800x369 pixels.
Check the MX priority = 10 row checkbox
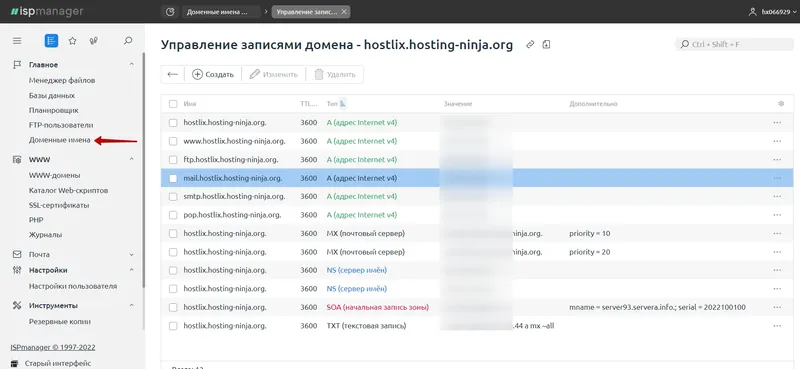(x=173, y=233)
